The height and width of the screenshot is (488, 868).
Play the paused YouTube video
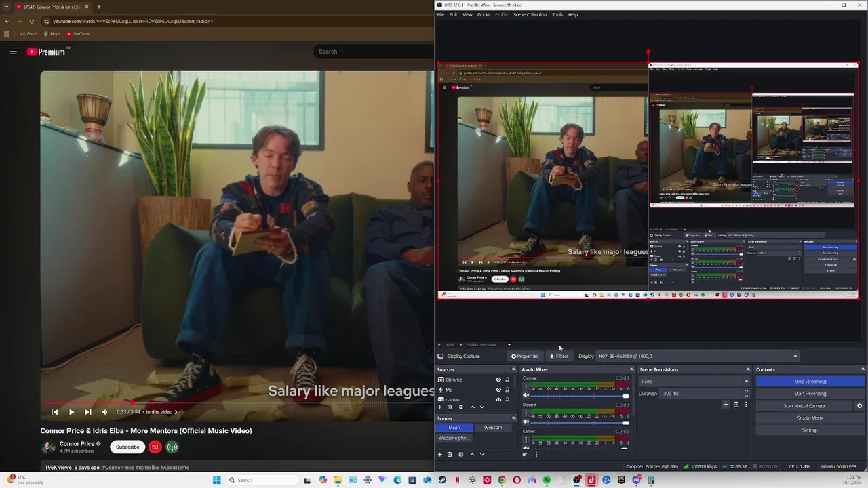(71, 412)
